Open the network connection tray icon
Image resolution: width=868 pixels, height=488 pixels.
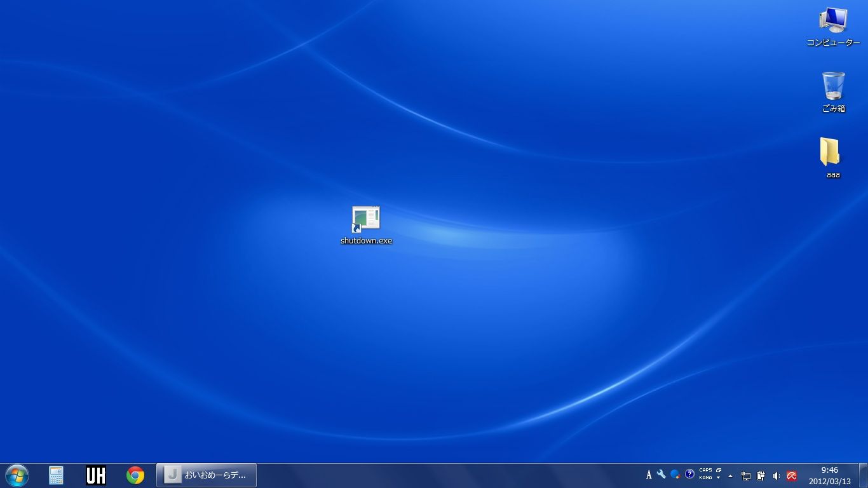click(746, 476)
